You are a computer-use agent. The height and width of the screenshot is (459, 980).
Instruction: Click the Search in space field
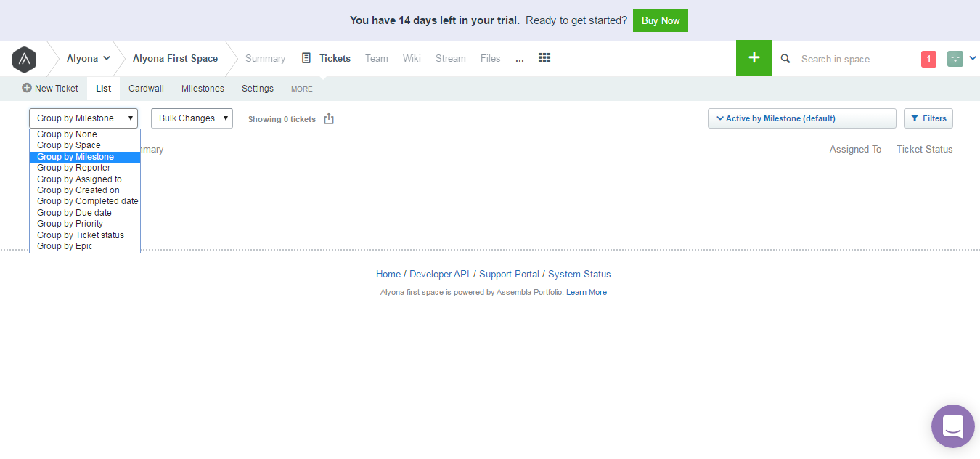click(854, 60)
